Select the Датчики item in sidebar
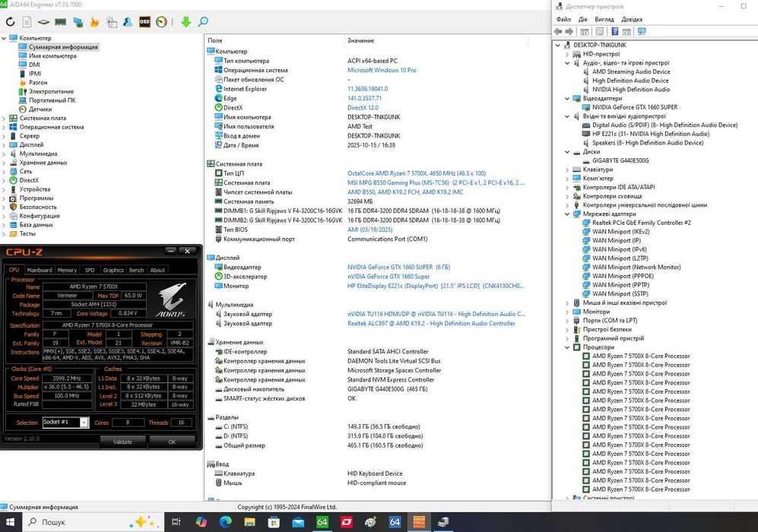Screen dimensions: 758x532 click(40, 109)
